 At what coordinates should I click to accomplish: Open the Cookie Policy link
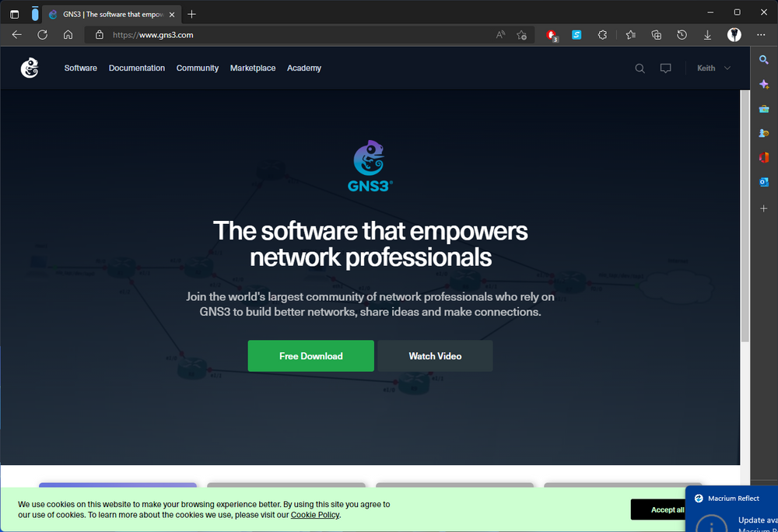314,515
